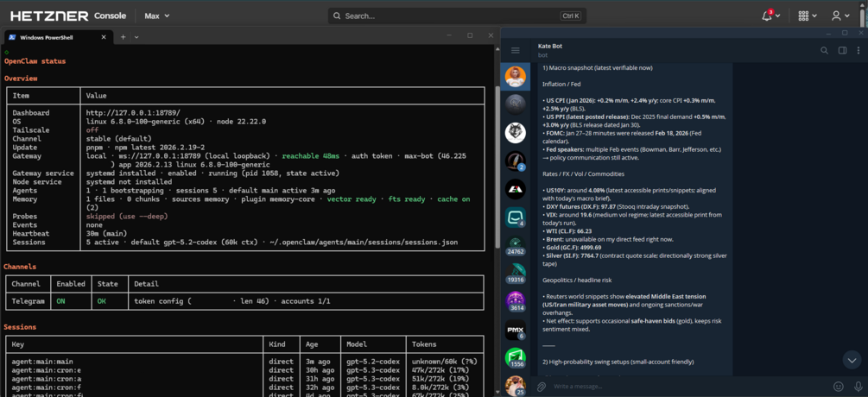This screenshot has width=868, height=397.
Task: Open the PMX chat in Telegram sidebar
Action: coord(516,330)
